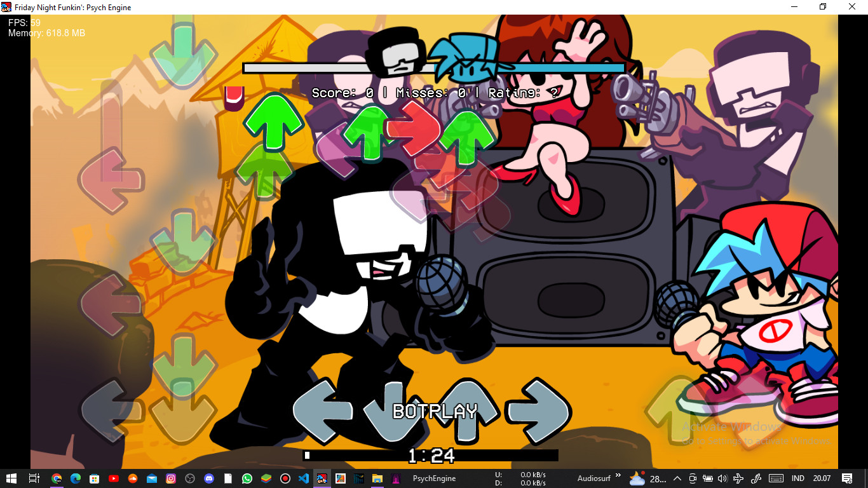
Task: Open the volume control in the tray
Action: pyautogui.click(x=723, y=478)
